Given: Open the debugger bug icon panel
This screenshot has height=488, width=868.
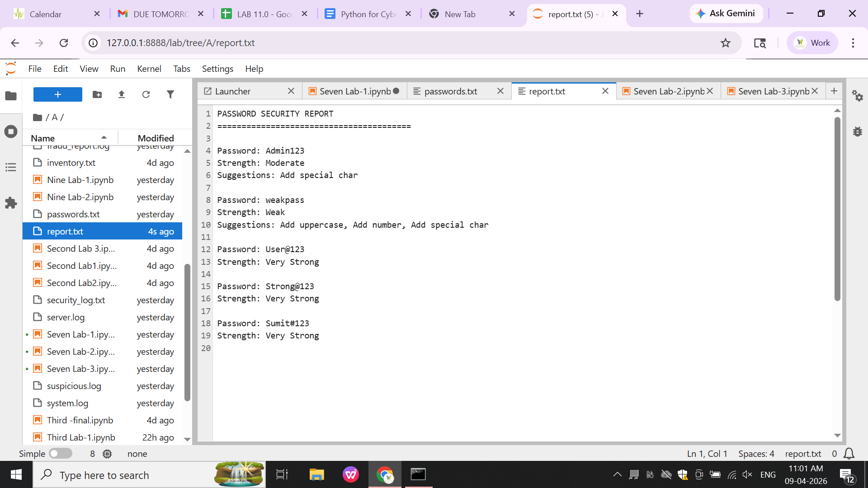Looking at the screenshot, I should click(857, 131).
